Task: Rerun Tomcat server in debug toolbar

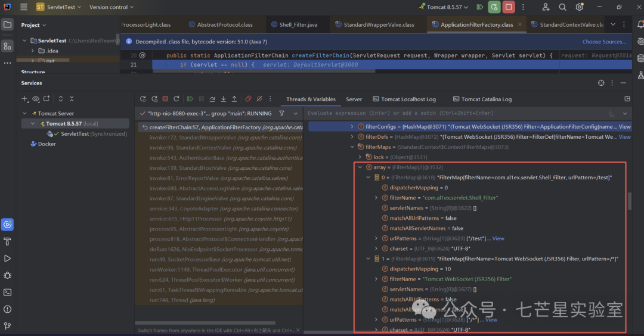Action: click(143, 99)
